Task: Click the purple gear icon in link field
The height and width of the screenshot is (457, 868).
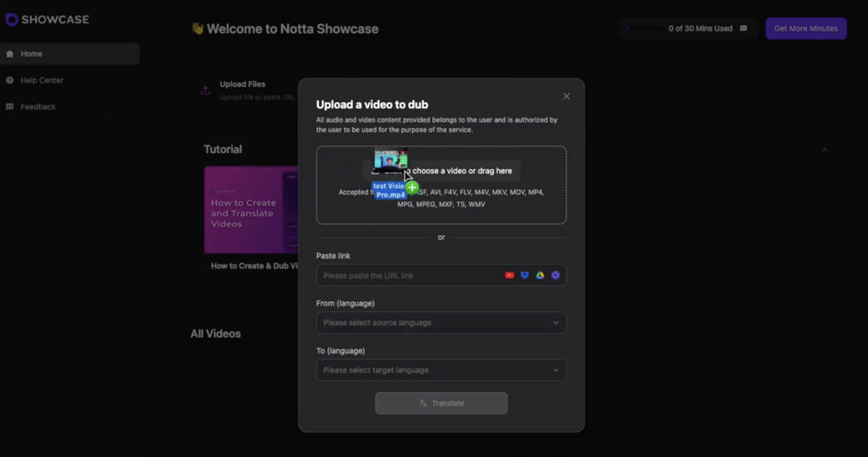Action: click(556, 276)
